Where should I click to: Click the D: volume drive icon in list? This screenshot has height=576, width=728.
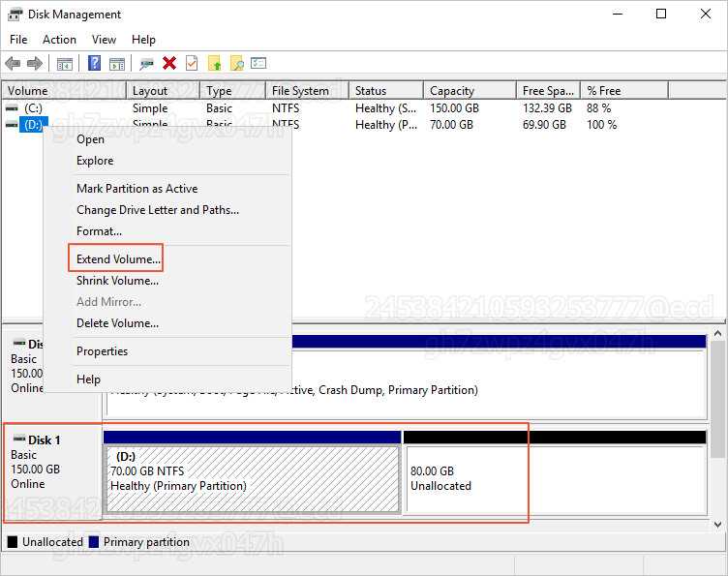pyautogui.click(x=12, y=124)
